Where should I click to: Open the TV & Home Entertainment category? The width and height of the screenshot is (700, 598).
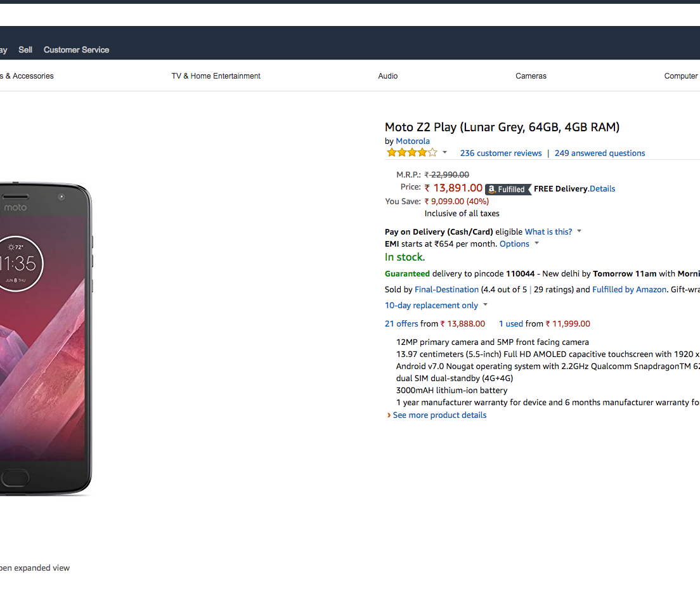click(x=216, y=76)
